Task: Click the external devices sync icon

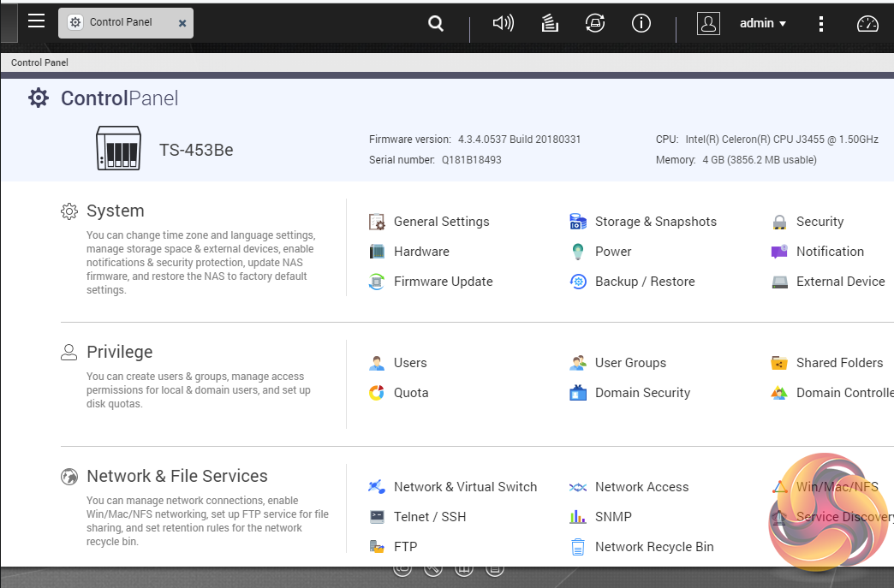Action: [x=595, y=24]
